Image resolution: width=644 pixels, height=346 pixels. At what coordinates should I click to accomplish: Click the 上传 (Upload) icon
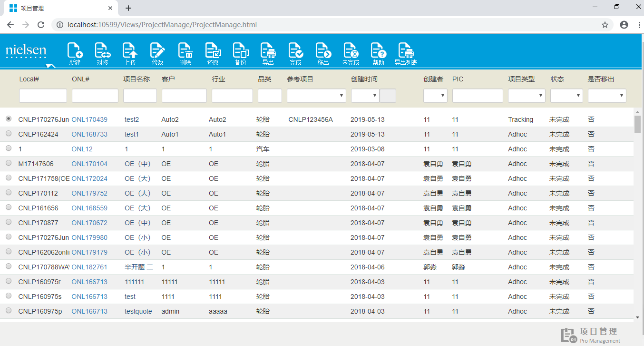click(130, 54)
